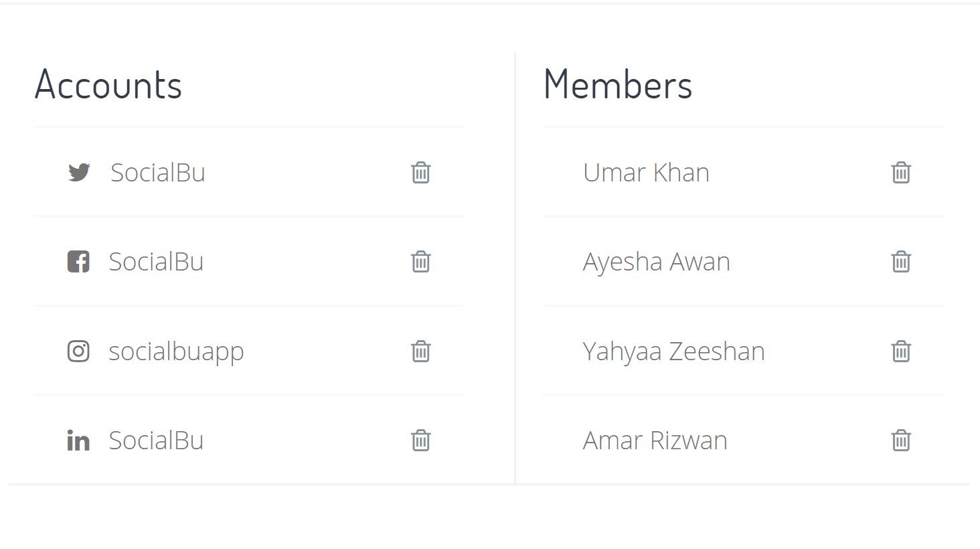Select member name Ayesha Awan
Screen dimensions: 980x549
coord(656,262)
